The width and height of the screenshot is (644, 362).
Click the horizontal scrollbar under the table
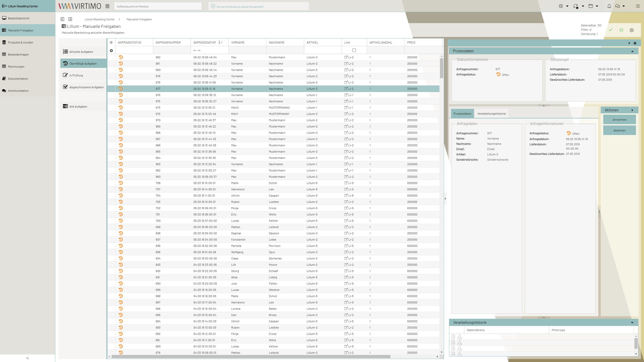pos(251,357)
